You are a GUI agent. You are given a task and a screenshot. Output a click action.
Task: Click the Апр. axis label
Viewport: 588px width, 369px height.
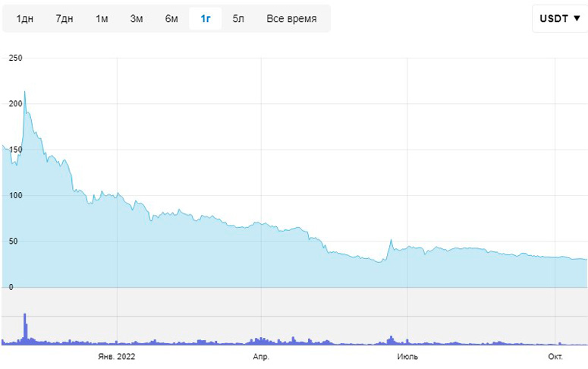tap(261, 356)
